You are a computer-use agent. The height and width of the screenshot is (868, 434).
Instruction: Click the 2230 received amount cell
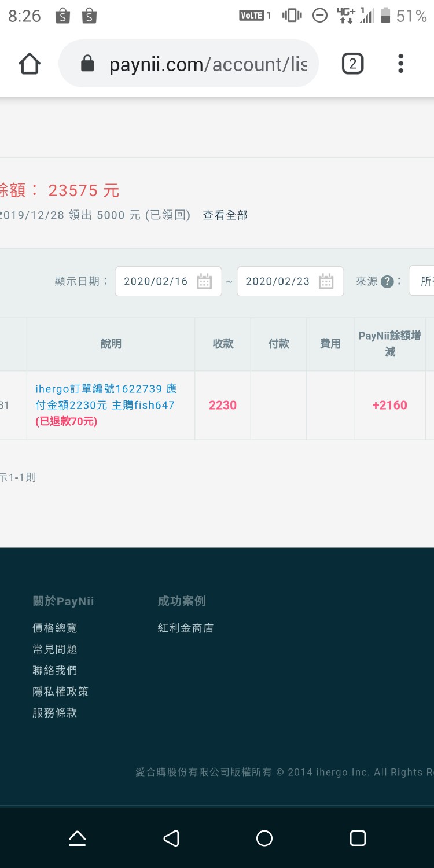(223, 405)
